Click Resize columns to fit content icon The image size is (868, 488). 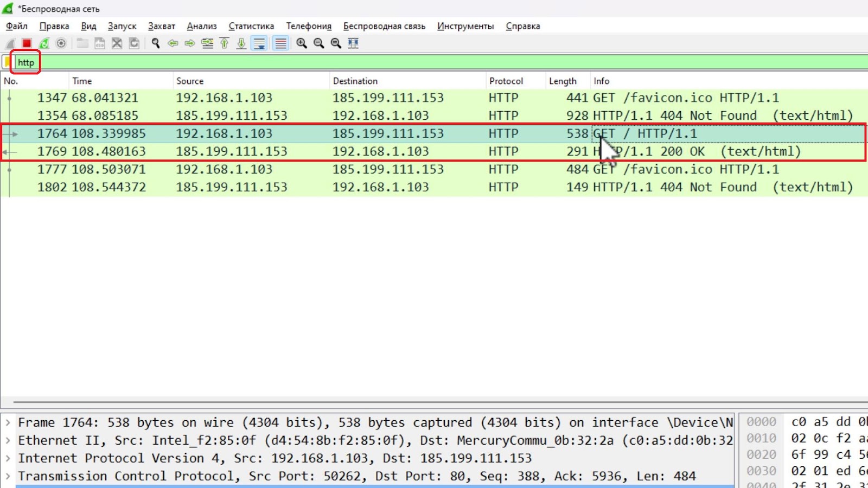point(353,43)
